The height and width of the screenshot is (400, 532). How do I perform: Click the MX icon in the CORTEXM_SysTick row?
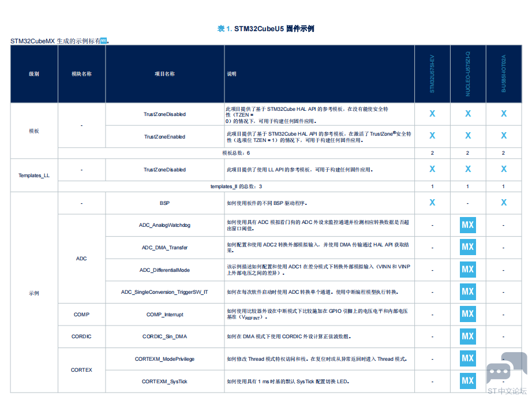467,380
